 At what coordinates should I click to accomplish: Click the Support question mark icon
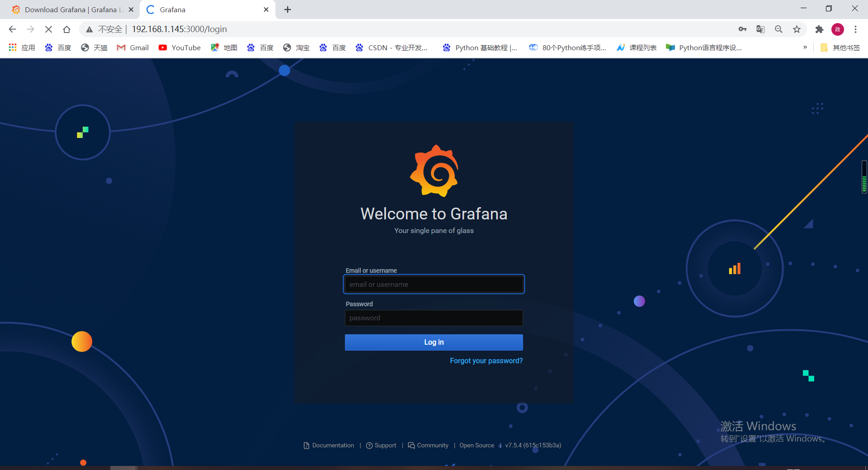coord(369,446)
